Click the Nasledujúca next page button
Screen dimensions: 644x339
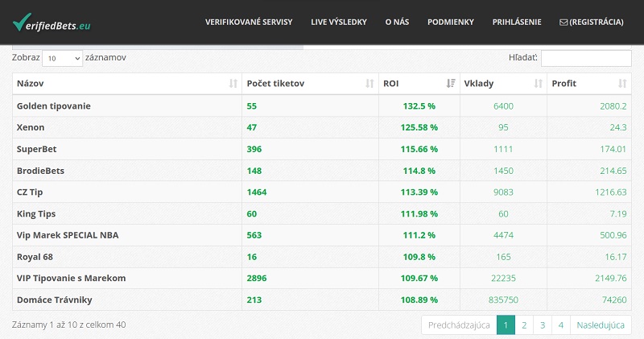tap(601, 325)
